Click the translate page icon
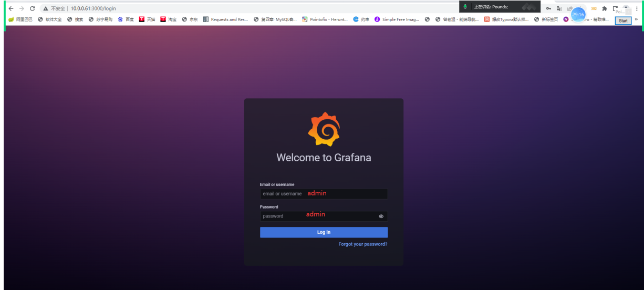644x290 pixels. coord(559,8)
